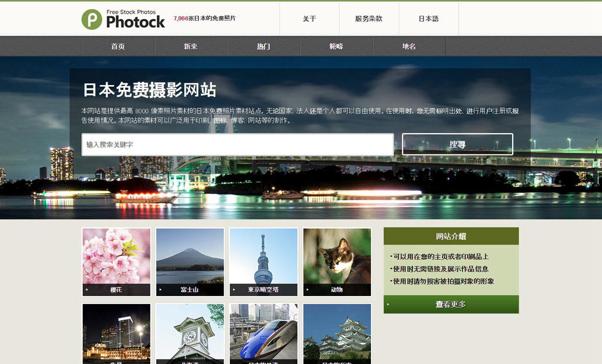Image resolution: width=602 pixels, height=364 pixels.
Task: Click the 网站介绍 panel header
Action: (x=451, y=236)
